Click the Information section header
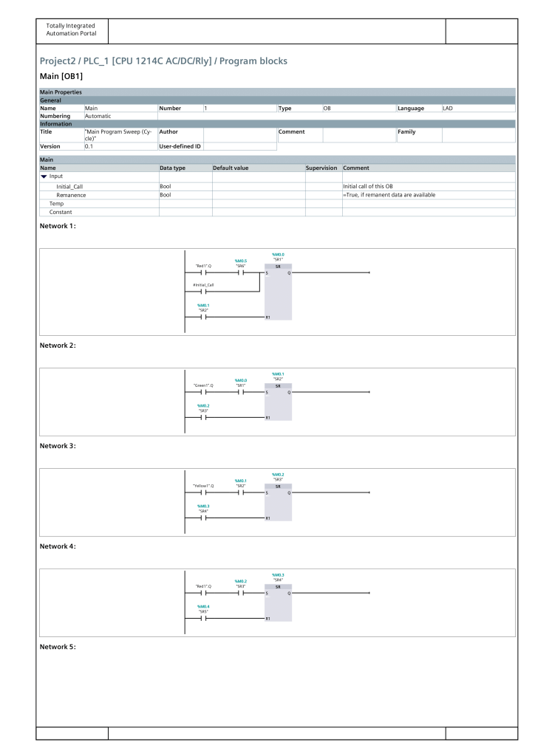 (56, 124)
